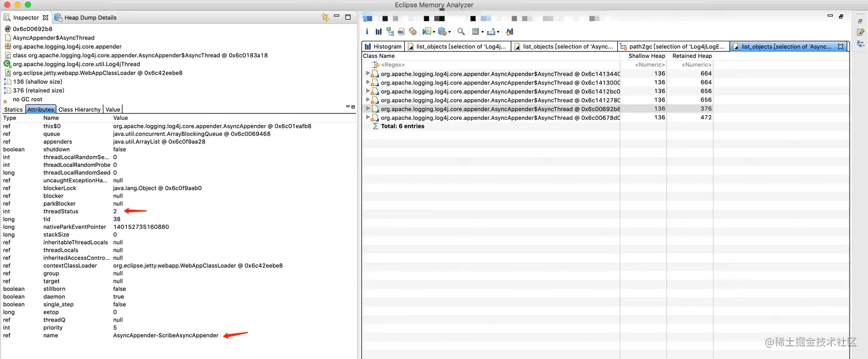Image resolution: width=868 pixels, height=359 pixels.
Task: Click the notes icon in right sidebar
Action: [860, 33]
